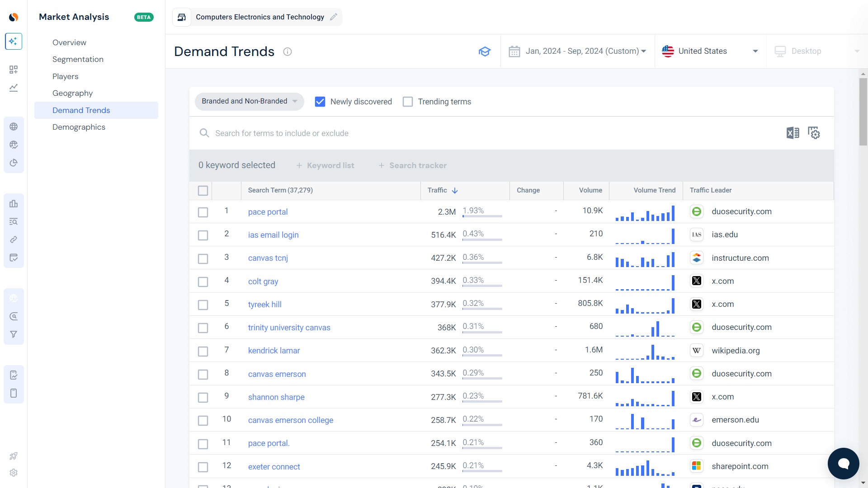The width and height of the screenshot is (868, 488).
Task: Click the rocket icon near sidebar bottom
Action: pos(14,456)
